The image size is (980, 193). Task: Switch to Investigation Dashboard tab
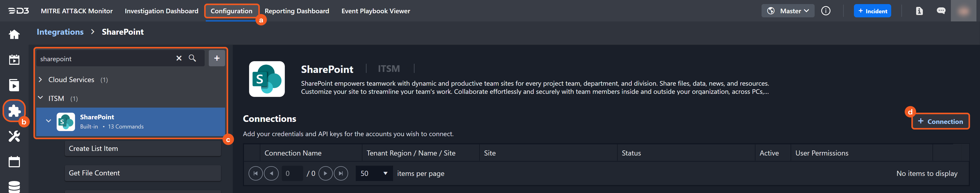coord(161,11)
